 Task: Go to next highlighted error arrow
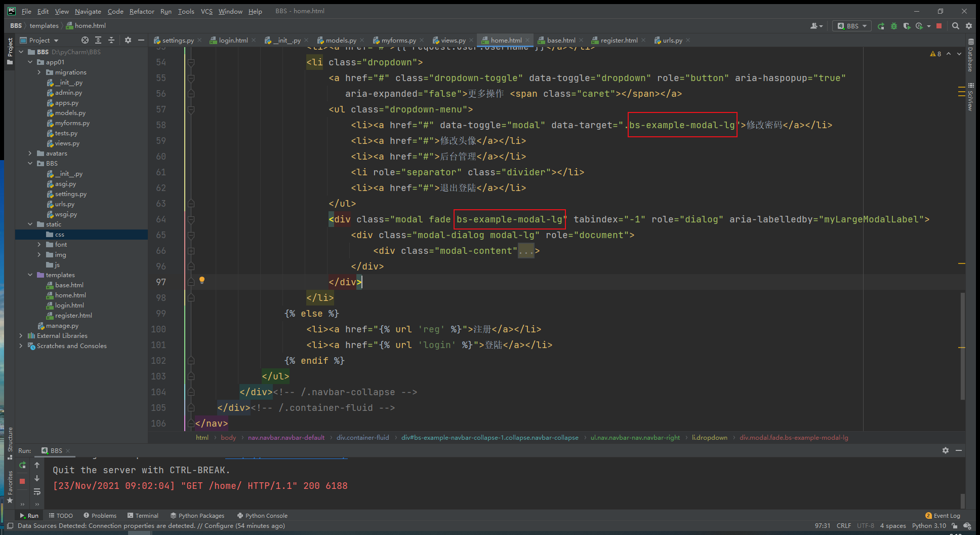click(959, 54)
